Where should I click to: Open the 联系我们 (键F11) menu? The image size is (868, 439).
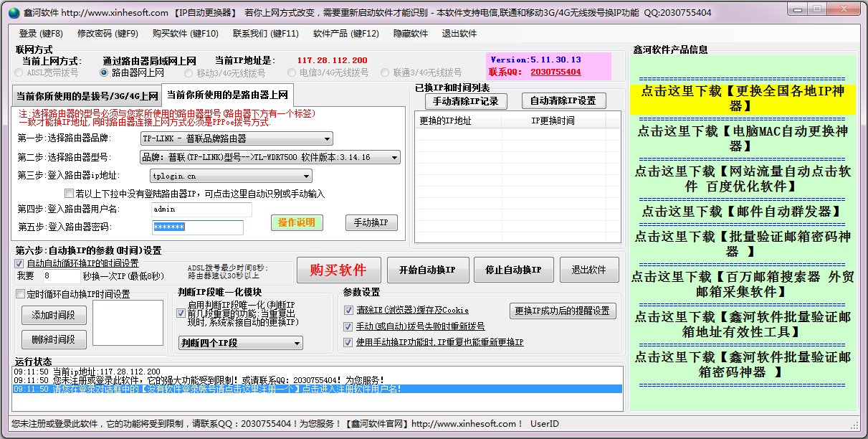pyautogui.click(x=266, y=34)
